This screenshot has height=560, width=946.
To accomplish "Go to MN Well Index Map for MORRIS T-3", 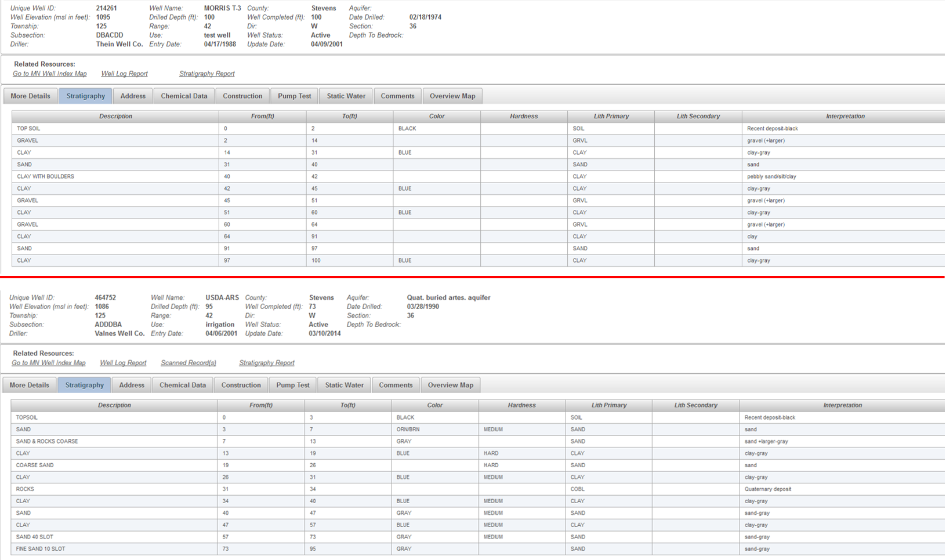I will click(50, 74).
